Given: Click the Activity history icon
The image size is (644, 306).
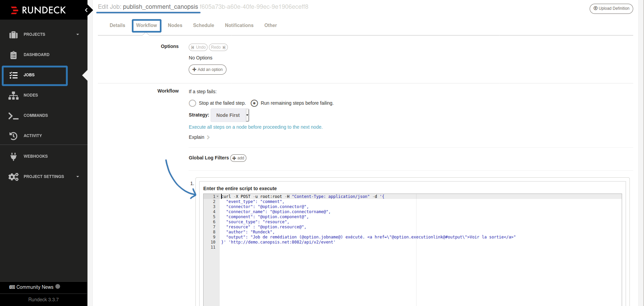Looking at the screenshot, I should click(14, 136).
